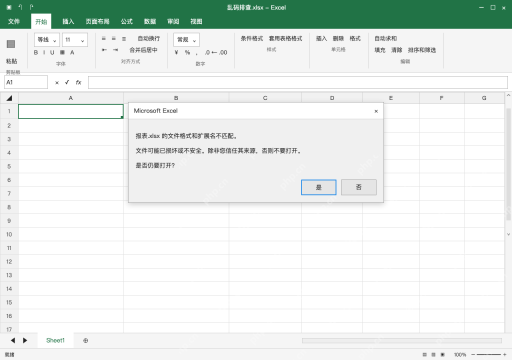
Task: Toggle Italic formatting (I)
Action: click(x=44, y=52)
